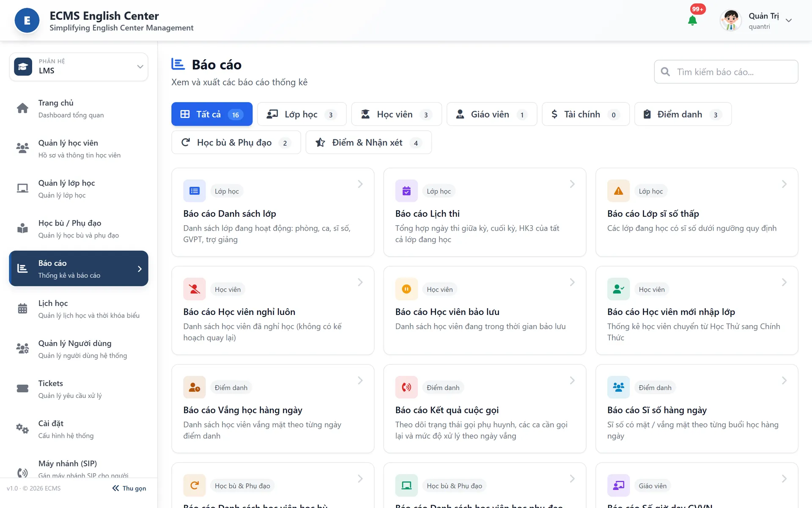Click the Cài đặt gears icon

point(22,429)
